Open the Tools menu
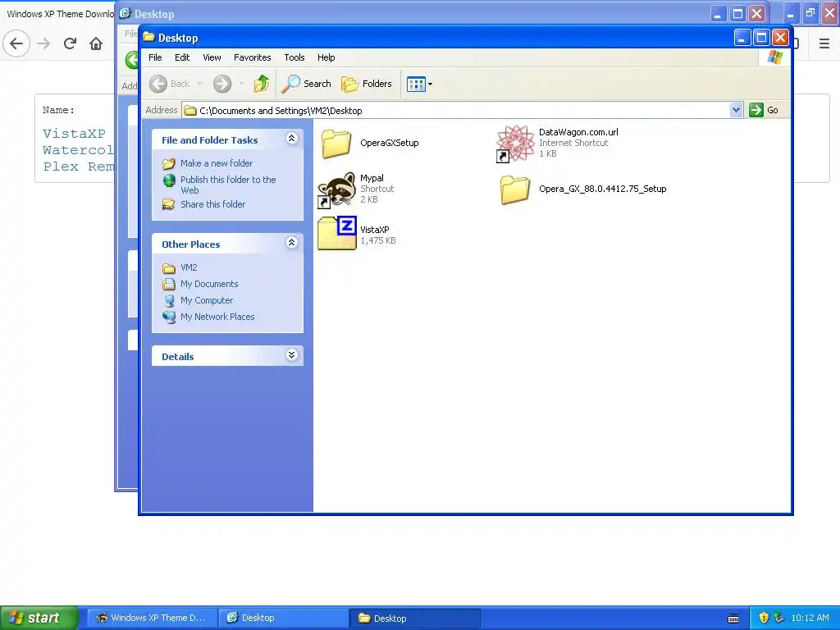Screen dimensions: 840x630 [294, 57]
